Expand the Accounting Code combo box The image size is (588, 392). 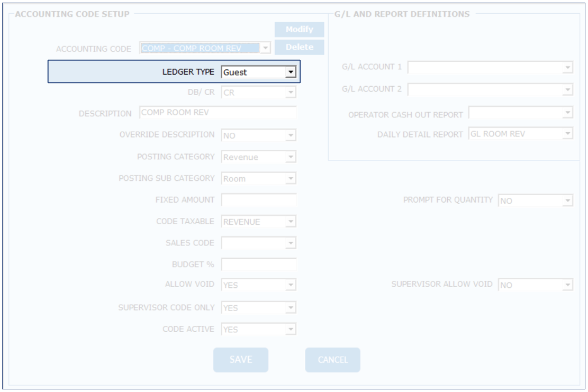pyautogui.click(x=266, y=48)
